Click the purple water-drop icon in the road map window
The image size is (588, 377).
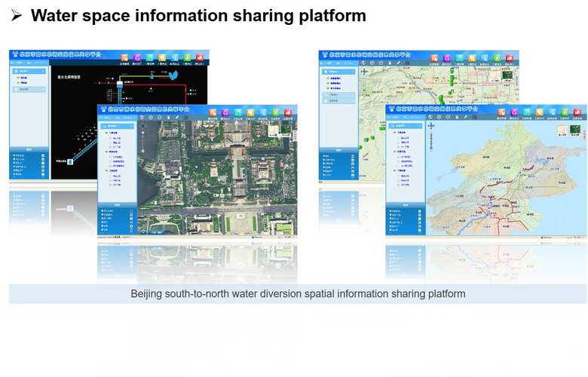pyautogui.click(x=446, y=57)
